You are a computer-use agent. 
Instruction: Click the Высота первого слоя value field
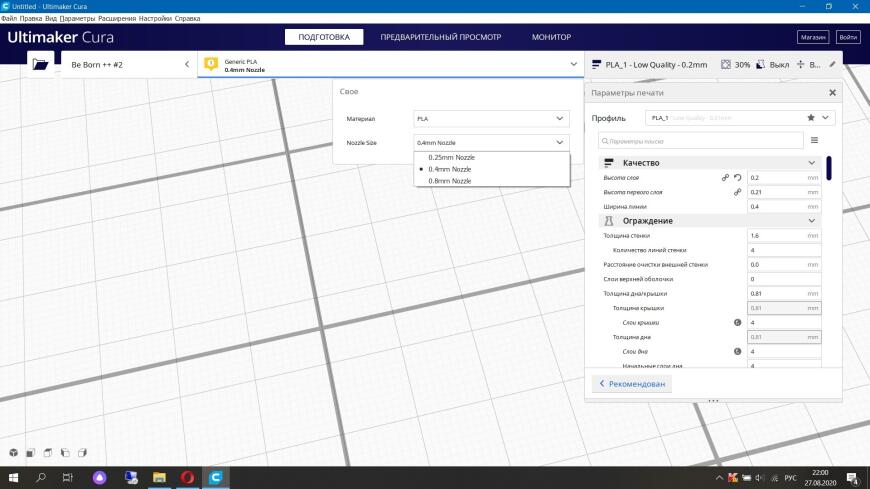[x=783, y=192]
